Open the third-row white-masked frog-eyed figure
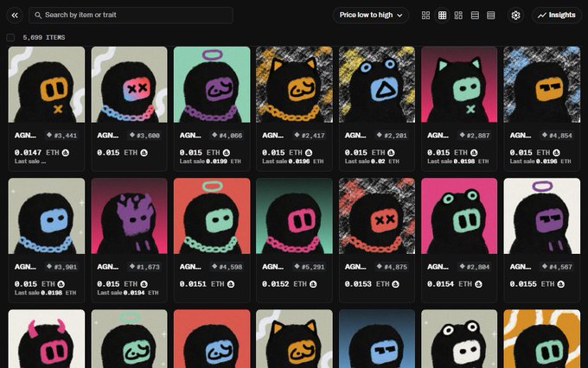 [459, 339]
